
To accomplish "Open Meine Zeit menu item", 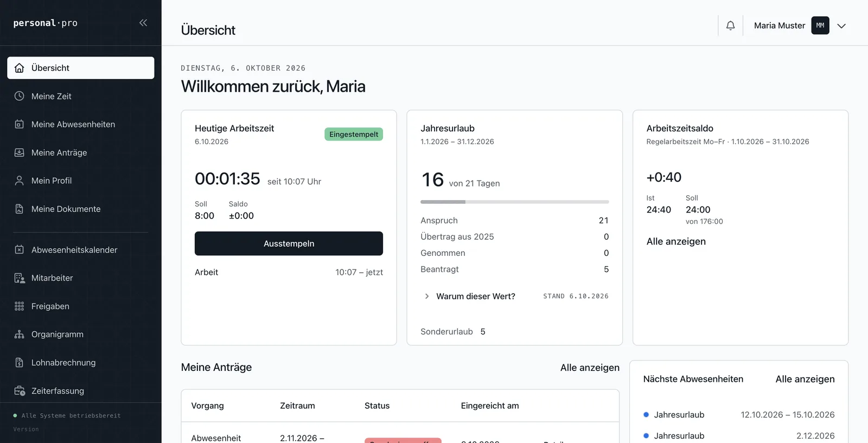I will (81, 96).
